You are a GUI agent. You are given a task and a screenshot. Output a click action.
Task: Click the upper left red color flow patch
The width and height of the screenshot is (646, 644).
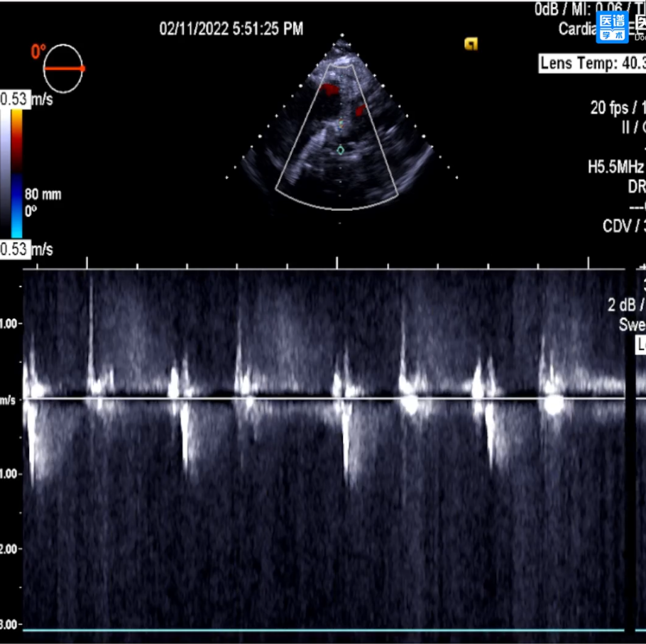point(329,89)
